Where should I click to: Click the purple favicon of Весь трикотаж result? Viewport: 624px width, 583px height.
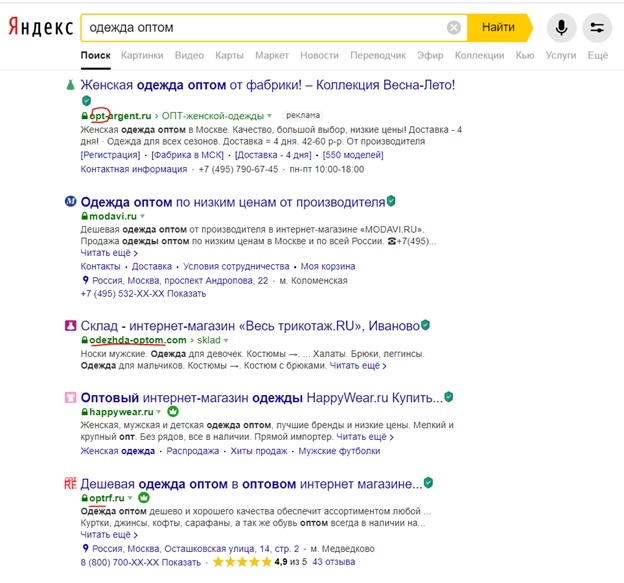[x=70, y=326]
